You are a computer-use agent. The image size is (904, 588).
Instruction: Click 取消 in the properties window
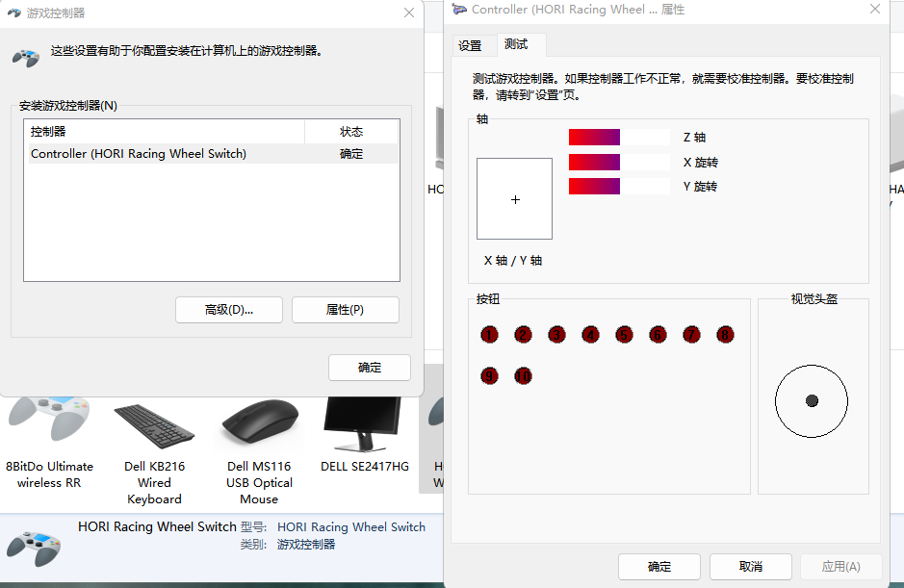click(x=751, y=567)
